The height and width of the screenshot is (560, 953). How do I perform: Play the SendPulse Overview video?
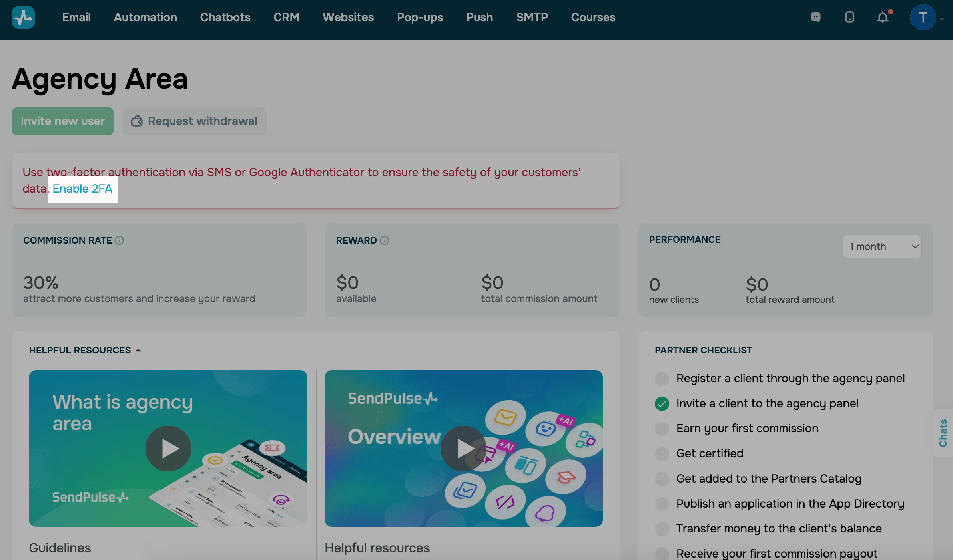click(463, 448)
